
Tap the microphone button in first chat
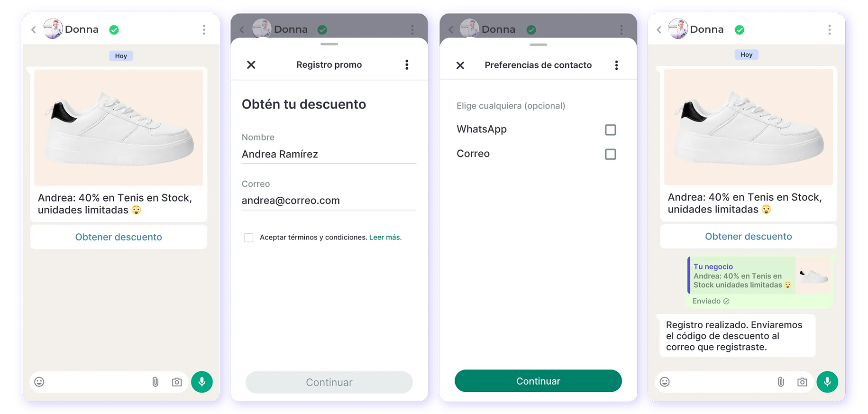pos(202,382)
